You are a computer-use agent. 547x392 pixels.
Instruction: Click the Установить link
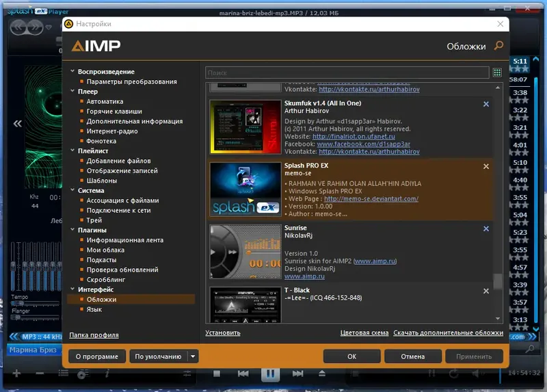click(223, 332)
